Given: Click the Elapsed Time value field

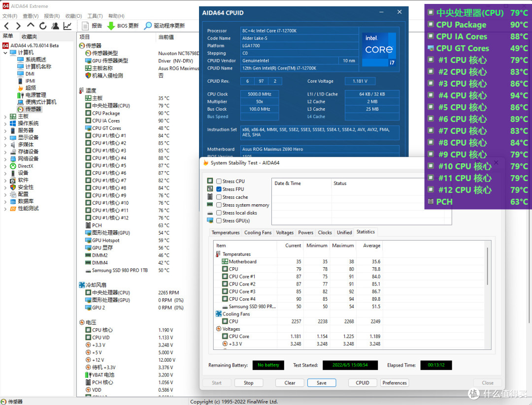Looking at the screenshot, I should pyautogui.click(x=436, y=365).
